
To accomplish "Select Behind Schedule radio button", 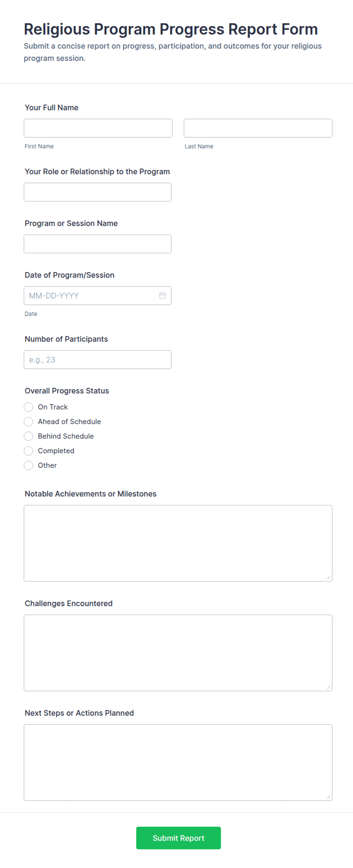I will point(28,436).
